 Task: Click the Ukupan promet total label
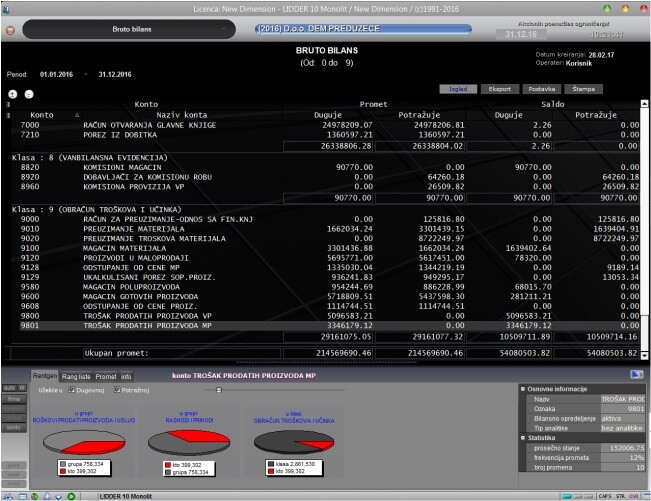click(116, 353)
